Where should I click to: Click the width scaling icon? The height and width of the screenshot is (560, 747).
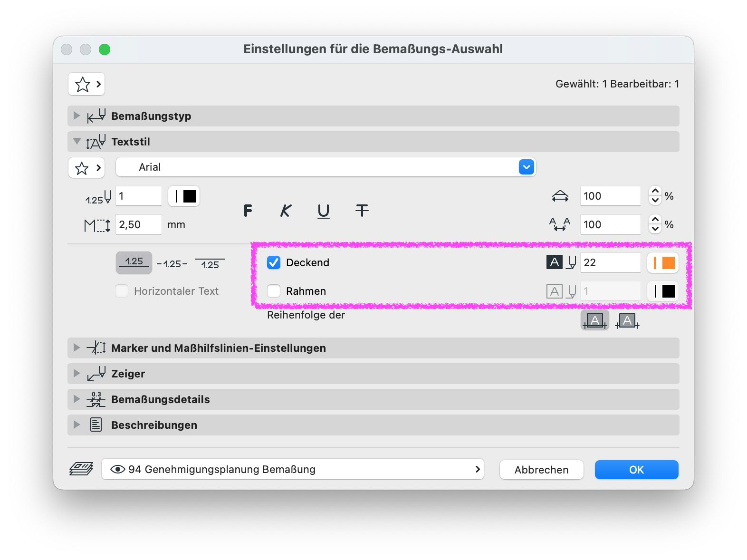pyautogui.click(x=560, y=196)
